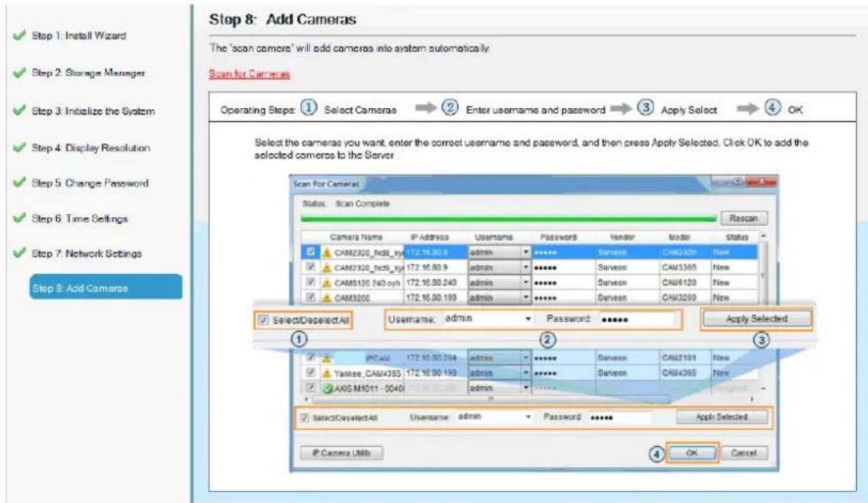
Task: Open username dropdown for AXIS M1011 row
Action: pos(526,388)
